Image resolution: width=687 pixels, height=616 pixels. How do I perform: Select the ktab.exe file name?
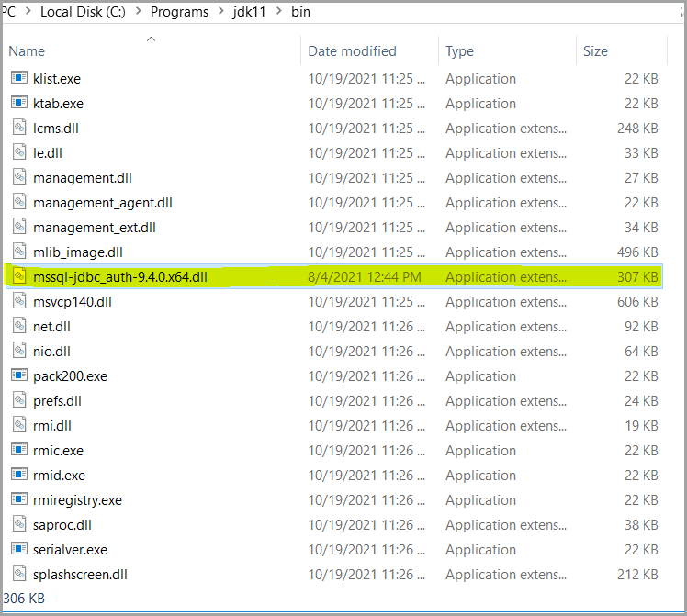tap(58, 104)
